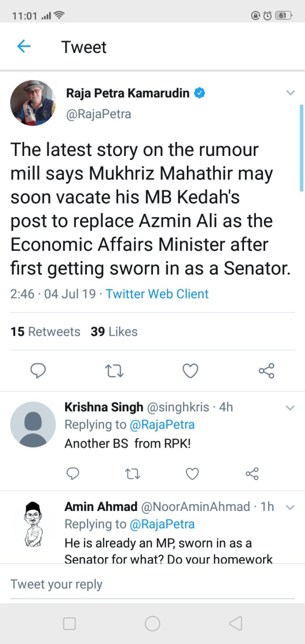View the 15 Retweets list
This screenshot has height=644, width=305.
point(45,332)
